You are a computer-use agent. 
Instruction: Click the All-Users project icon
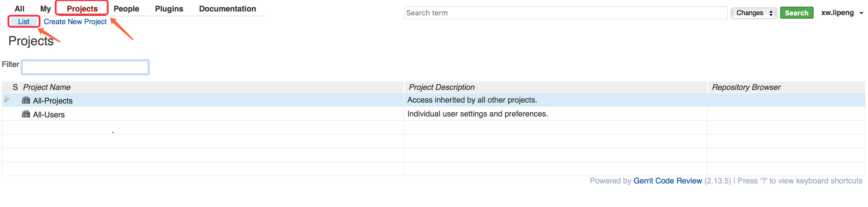[x=26, y=114]
